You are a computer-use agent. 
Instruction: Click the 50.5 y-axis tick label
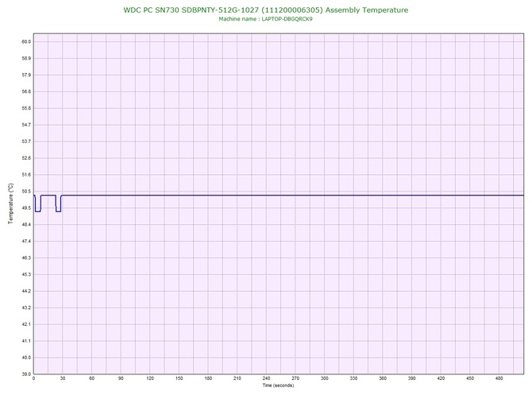[x=26, y=192]
